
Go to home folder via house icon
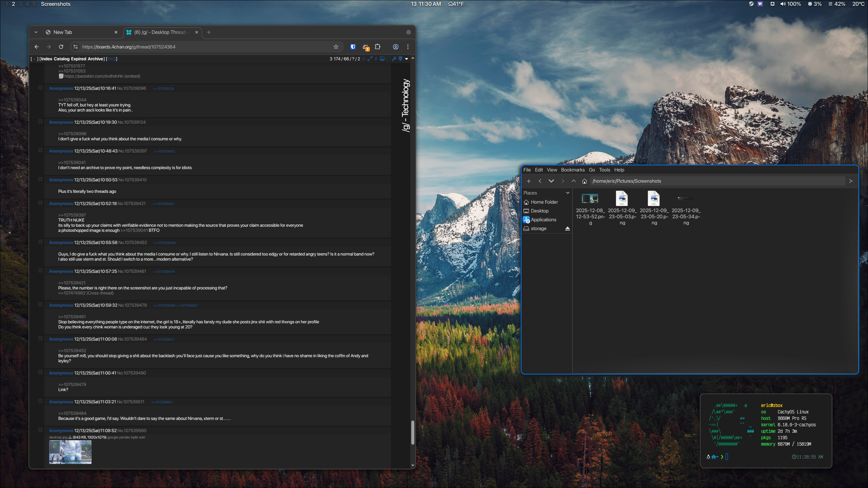[585, 181]
